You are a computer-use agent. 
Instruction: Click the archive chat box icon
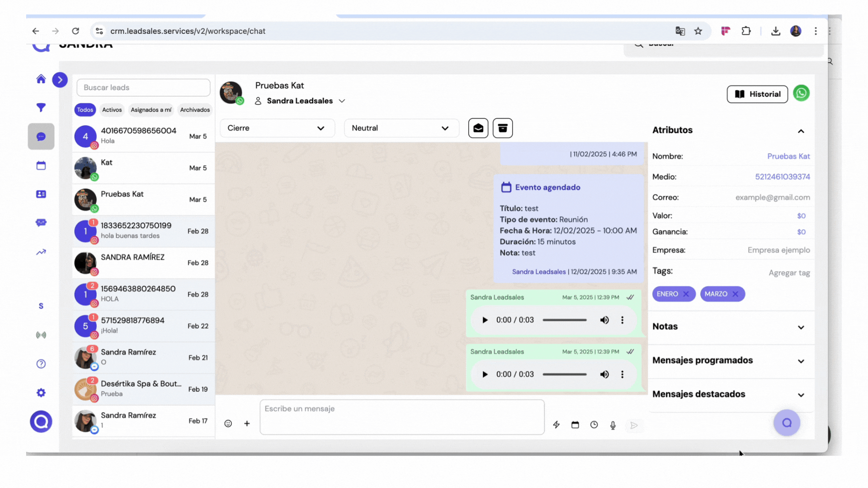point(502,128)
